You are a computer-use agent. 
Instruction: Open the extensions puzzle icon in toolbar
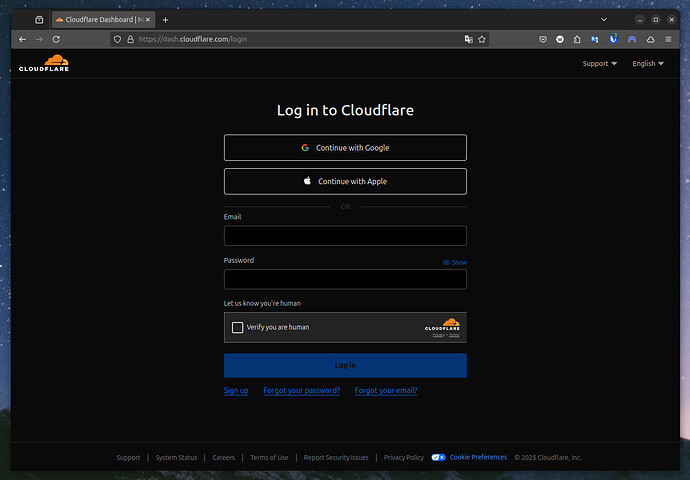pyautogui.click(x=577, y=39)
